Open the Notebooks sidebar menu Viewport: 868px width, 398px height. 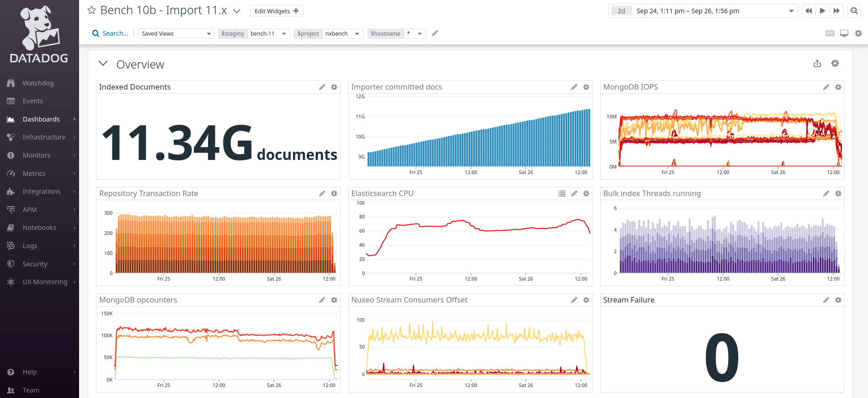[39, 228]
